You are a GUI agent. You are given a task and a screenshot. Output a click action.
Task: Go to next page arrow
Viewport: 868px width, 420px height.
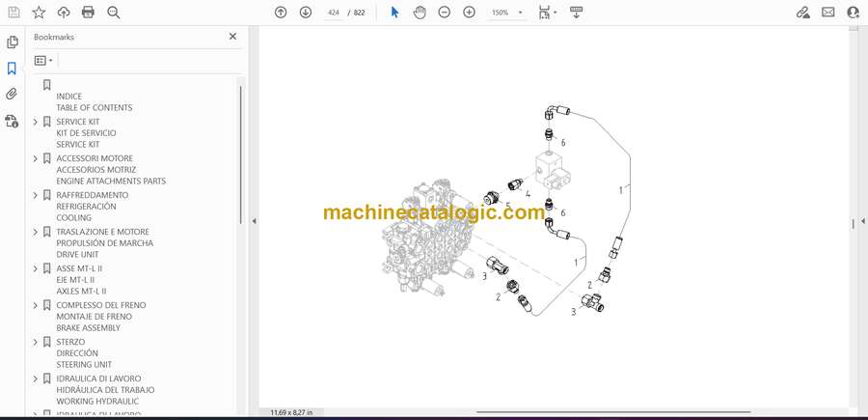point(306,13)
